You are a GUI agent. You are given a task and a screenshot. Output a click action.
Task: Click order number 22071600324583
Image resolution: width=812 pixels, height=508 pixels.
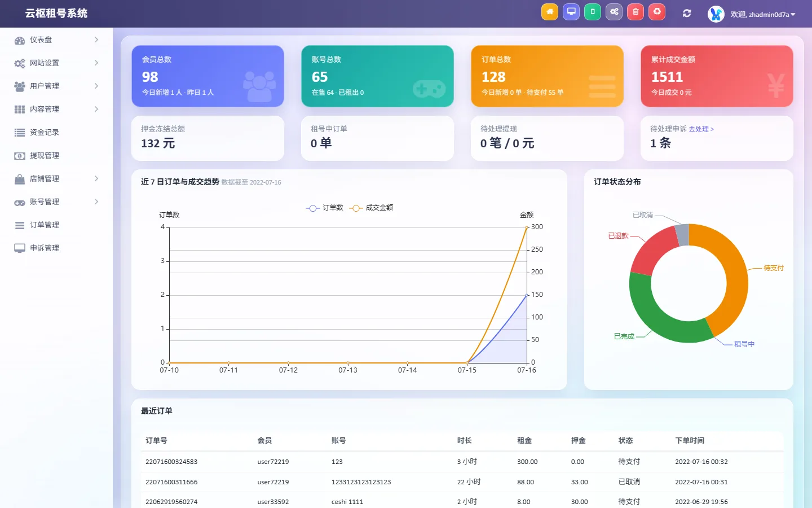coord(171,462)
